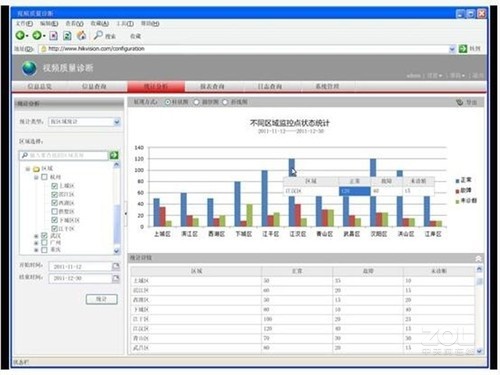Go back using browser Back arrow
This screenshot has height=375, width=500.
point(20,35)
